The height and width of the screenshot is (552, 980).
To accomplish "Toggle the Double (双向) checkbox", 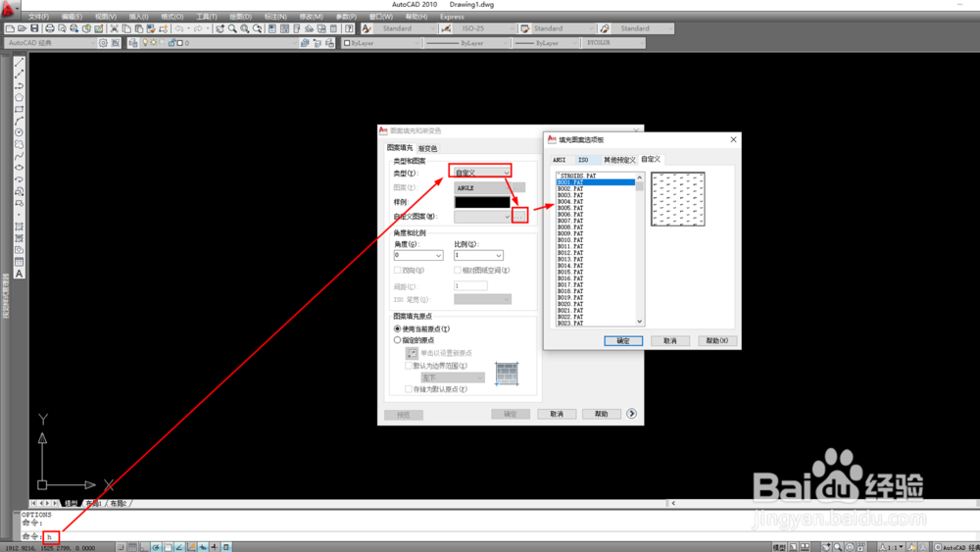I will pyautogui.click(x=398, y=270).
